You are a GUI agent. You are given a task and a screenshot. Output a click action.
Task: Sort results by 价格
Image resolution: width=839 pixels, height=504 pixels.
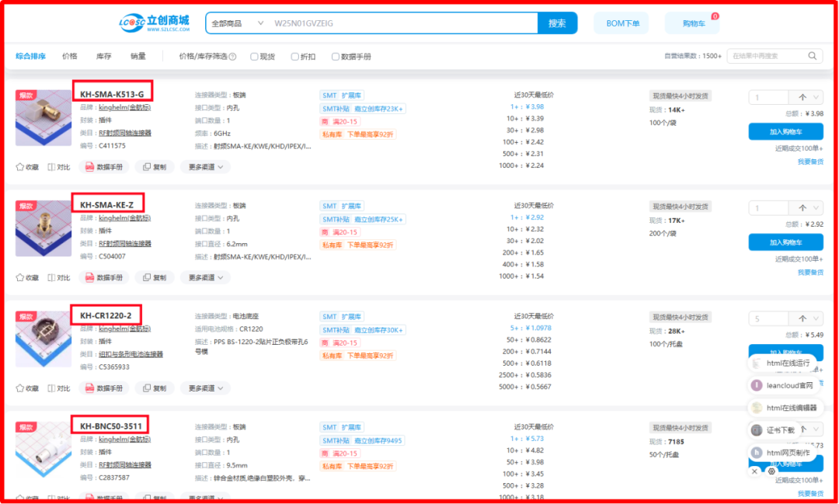pyautogui.click(x=70, y=56)
